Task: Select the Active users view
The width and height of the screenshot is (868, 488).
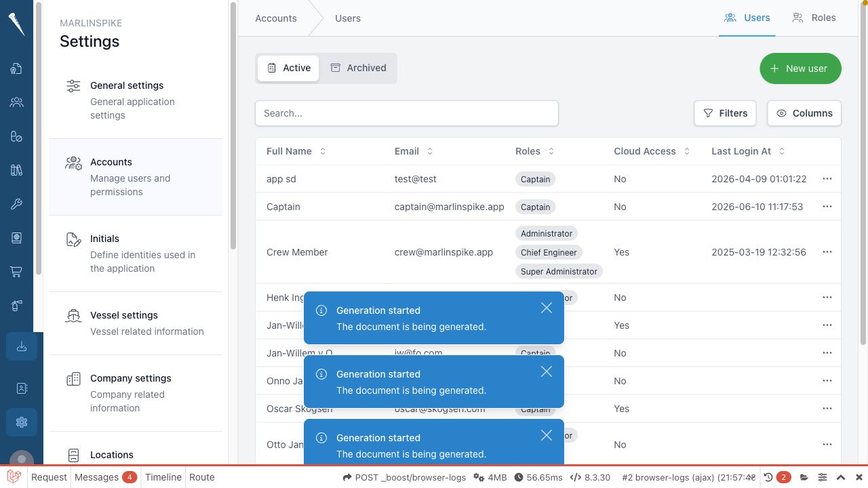Action: (x=288, y=68)
